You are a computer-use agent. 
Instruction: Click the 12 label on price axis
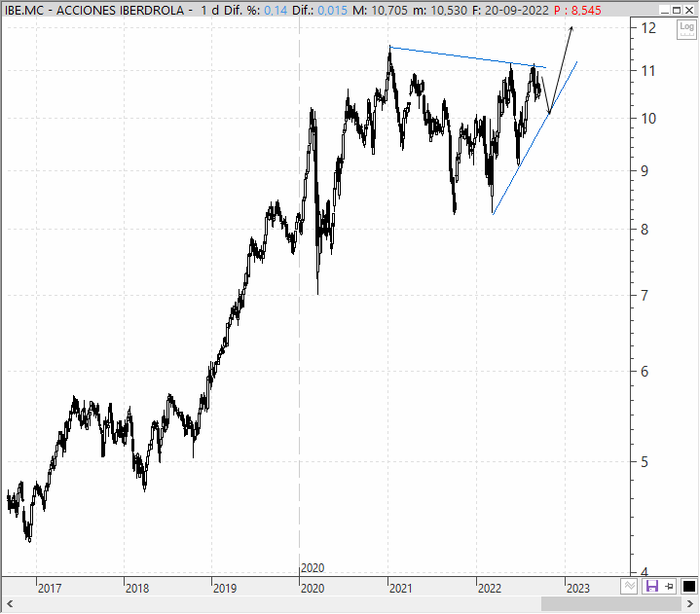(648, 28)
